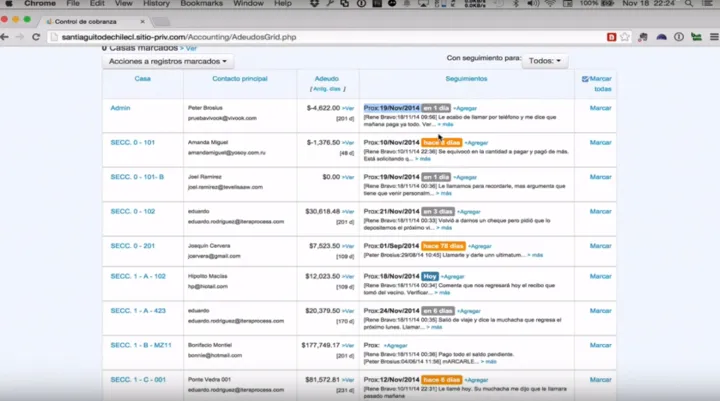720x401 pixels.
Task: Open the SECC. 0 - 201 house link
Action: click(132, 245)
